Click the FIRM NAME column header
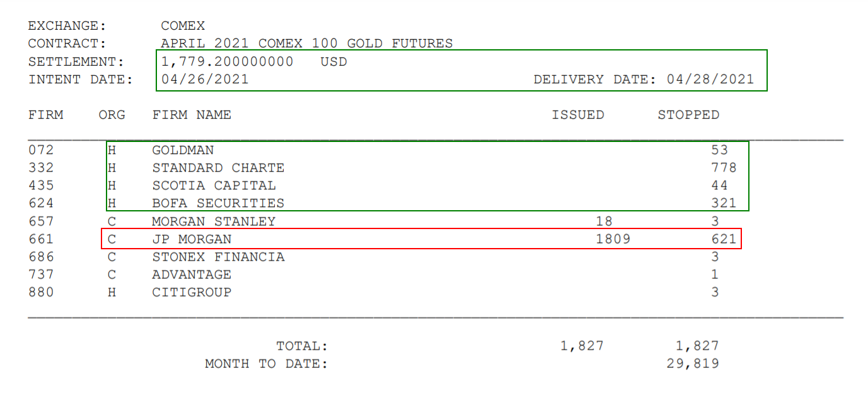 tap(192, 115)
